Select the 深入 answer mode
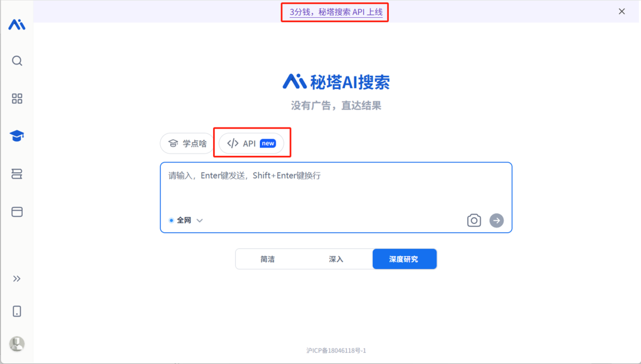 pyautogui.click(x=336, y=258)
